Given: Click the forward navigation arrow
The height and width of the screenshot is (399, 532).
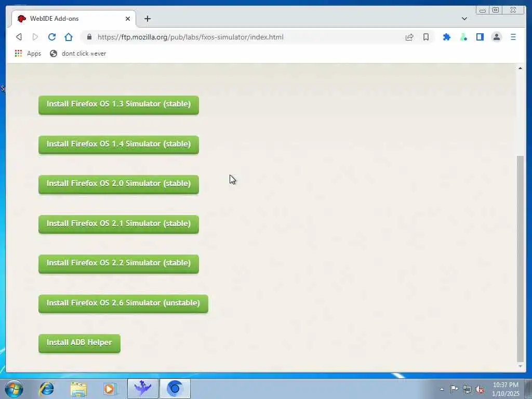Looking at the screenshot, I should pos(35,37).
